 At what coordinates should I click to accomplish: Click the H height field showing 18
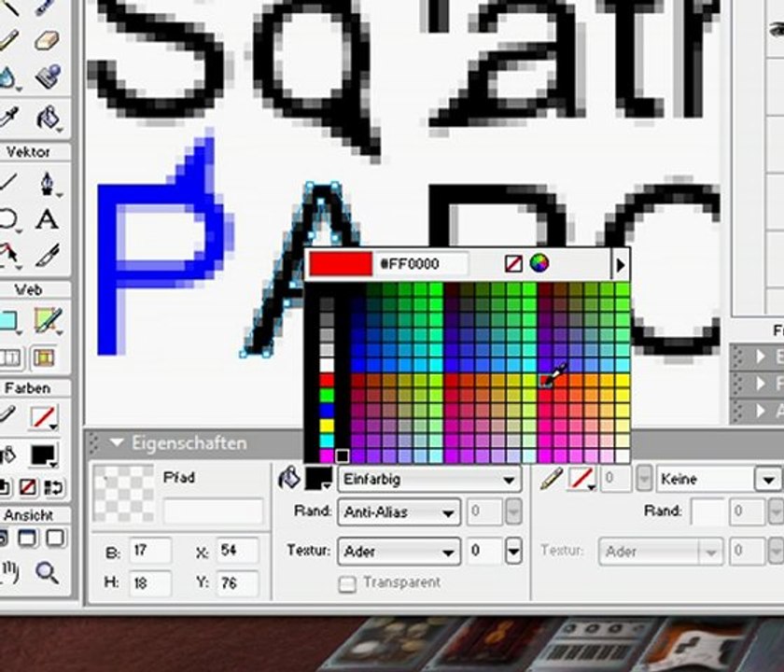click(150, 582)
